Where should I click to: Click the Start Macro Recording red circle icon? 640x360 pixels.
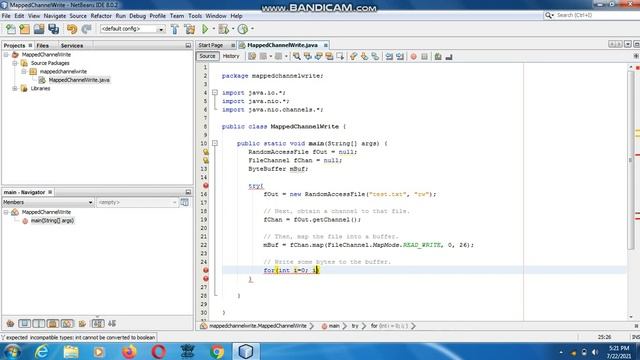pyautogui.click(x=413, y=56)
